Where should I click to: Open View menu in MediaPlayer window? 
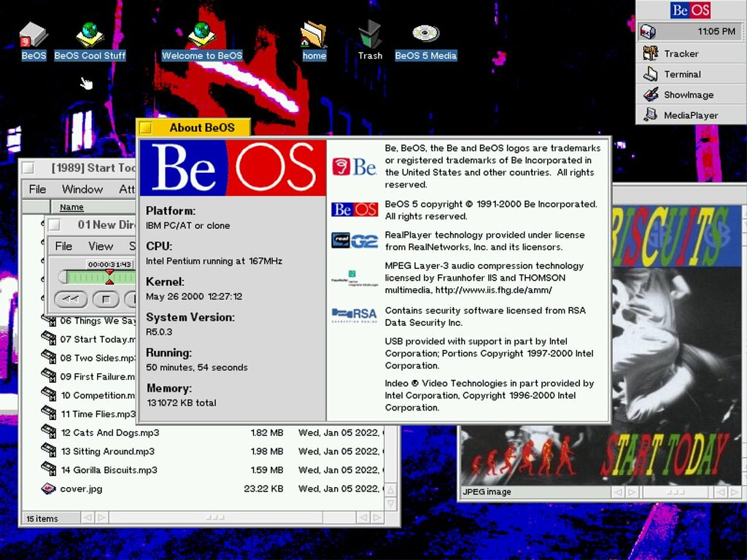[x=101, y=246]
